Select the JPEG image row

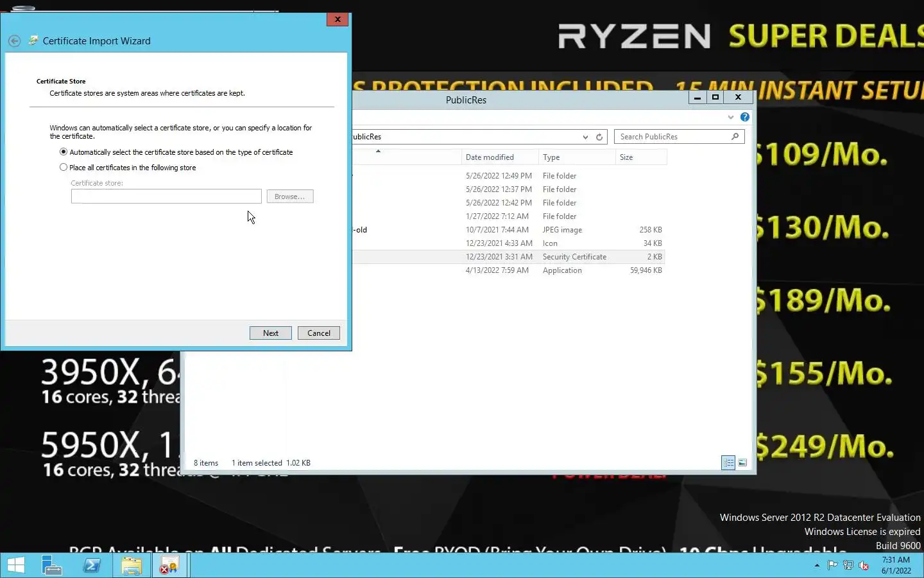click(508, 230)
